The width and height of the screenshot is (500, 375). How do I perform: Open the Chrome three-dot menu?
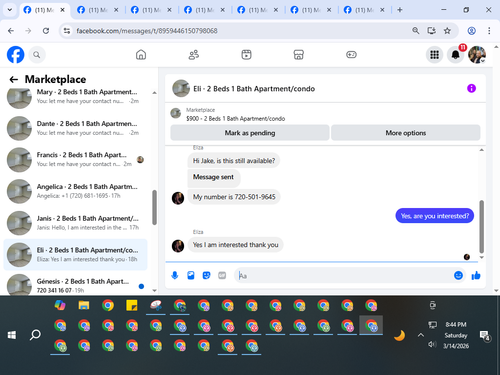(489, 31)
